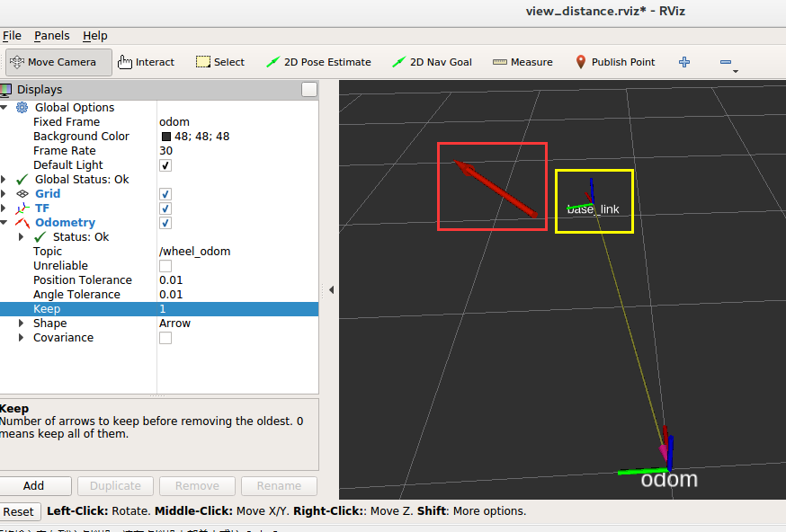
Task: Collapse the left panel with arrow handle
Action: (331, 290)
